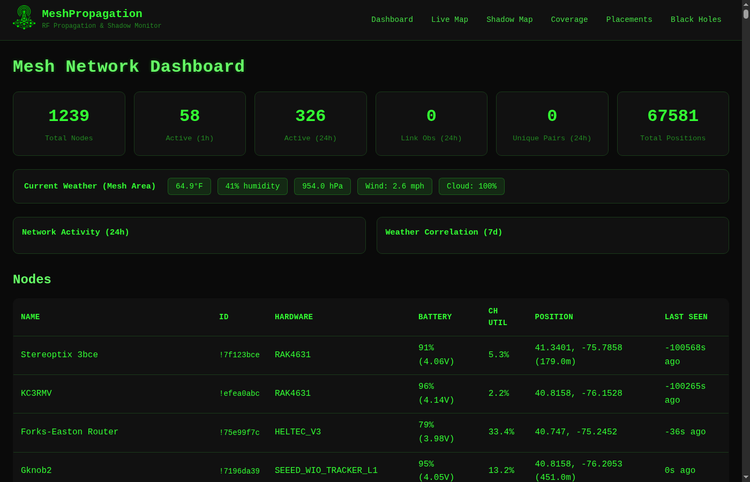750x482 pixels.
Task: Click RAK4631 hardware in Stereoptix row
Action: point(292,355)
